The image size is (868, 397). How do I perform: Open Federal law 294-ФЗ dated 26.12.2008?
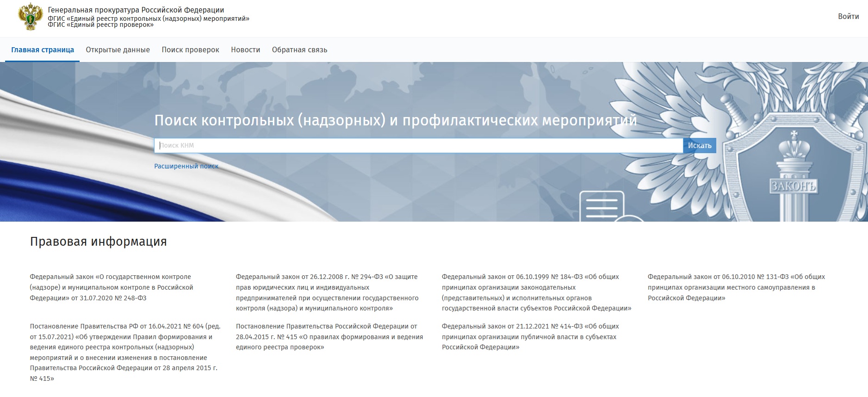tap(327, 292)
